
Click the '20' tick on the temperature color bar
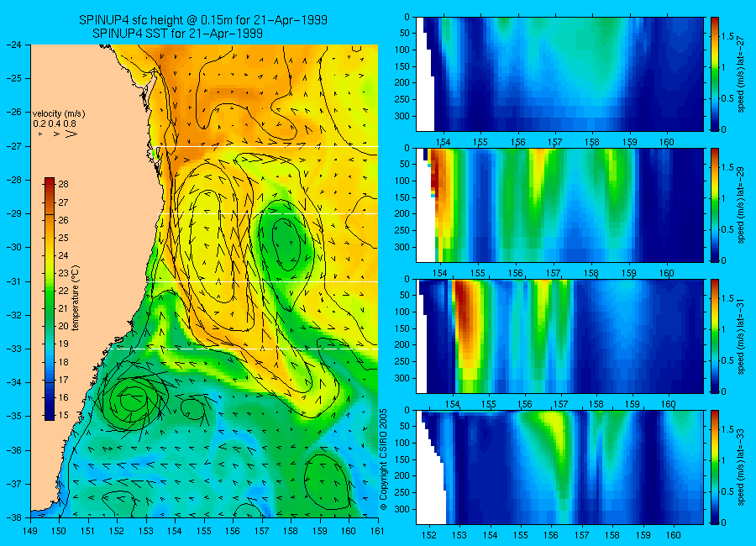(63, 327)
